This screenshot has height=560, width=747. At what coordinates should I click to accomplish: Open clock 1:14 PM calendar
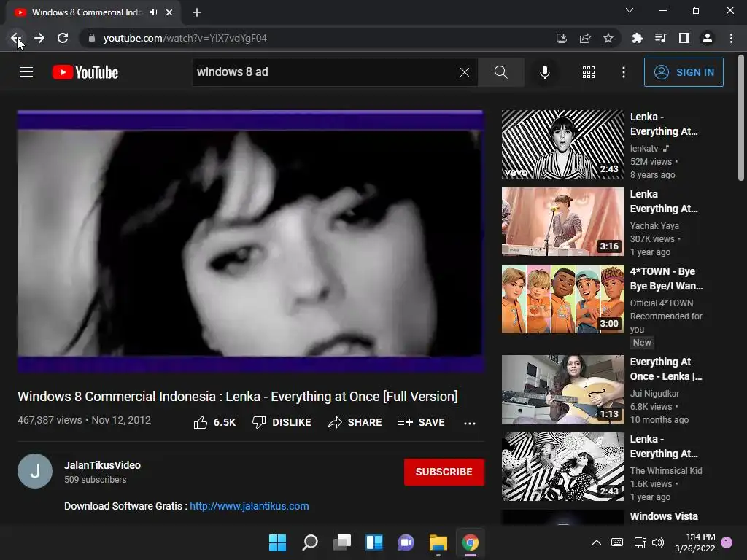tap(695, 542)
